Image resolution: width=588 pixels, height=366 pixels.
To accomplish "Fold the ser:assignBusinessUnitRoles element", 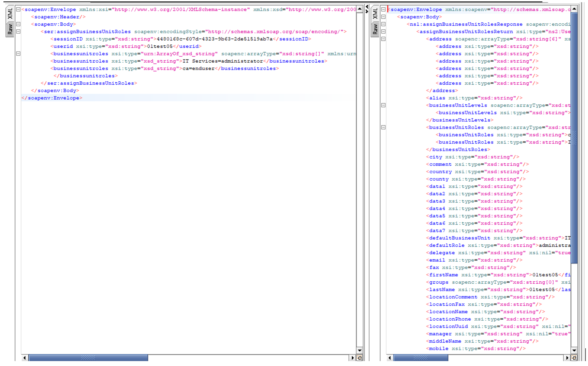I will pyautogui.click(x=18, y=32).
